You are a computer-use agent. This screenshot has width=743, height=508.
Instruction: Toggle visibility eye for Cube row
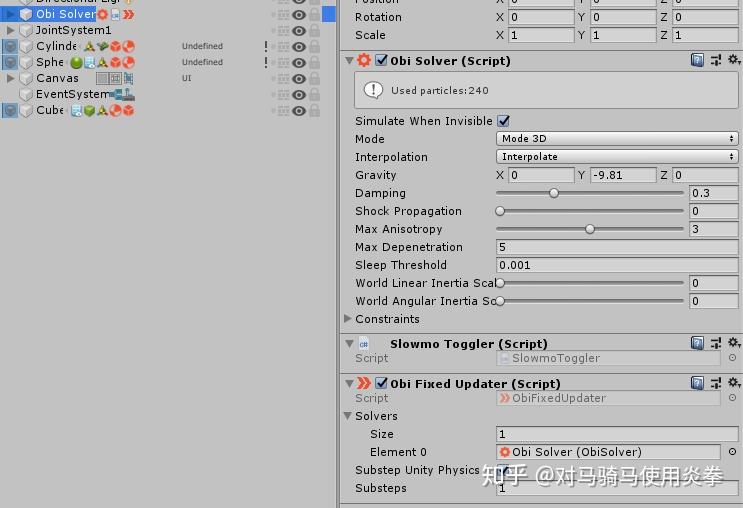tap(299, 110)
